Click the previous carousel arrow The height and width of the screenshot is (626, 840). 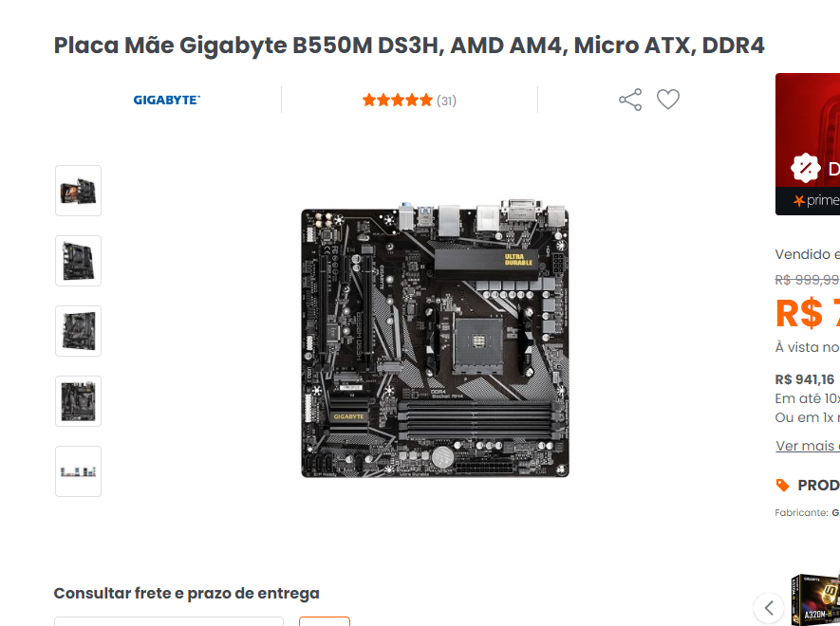pyautogui.click(x=769, y=608)
